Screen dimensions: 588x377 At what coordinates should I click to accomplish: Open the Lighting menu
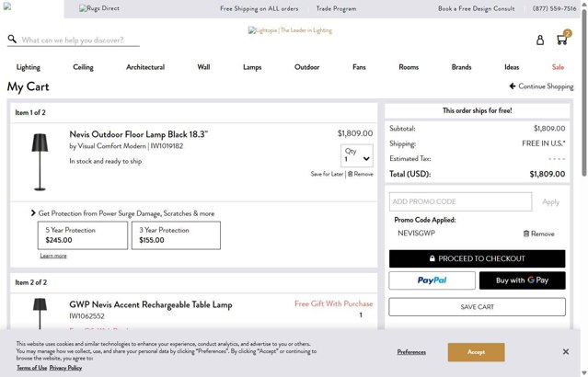[29, 67]
